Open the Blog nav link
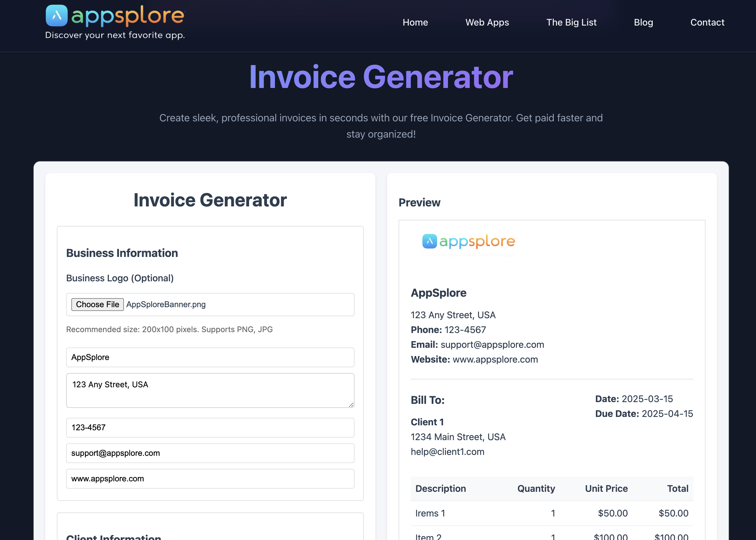The width and height of the screenshot is (756, 540). [643, 22]
